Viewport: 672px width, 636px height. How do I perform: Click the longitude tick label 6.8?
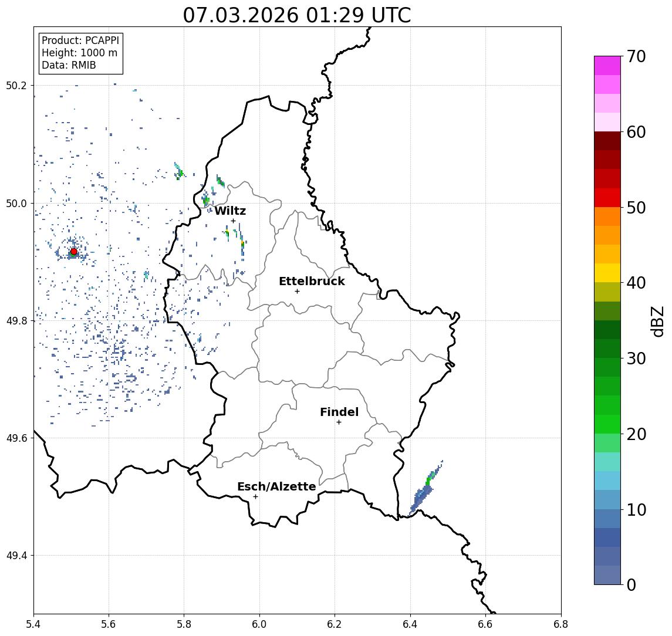[560, 624]
